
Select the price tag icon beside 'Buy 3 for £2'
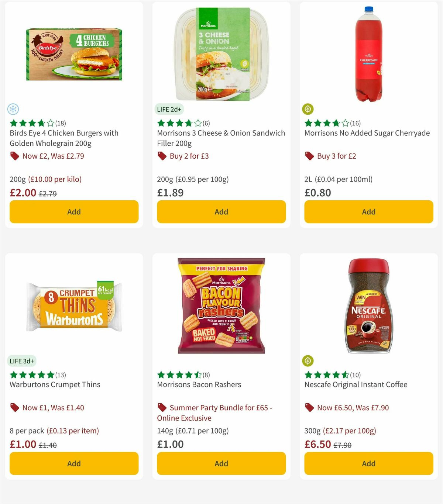[x=309, y=156]
